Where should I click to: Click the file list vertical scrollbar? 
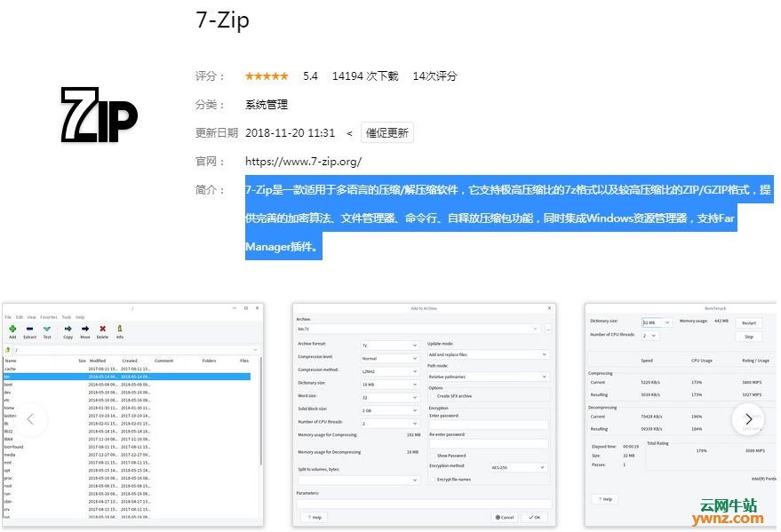coord(260,413)
